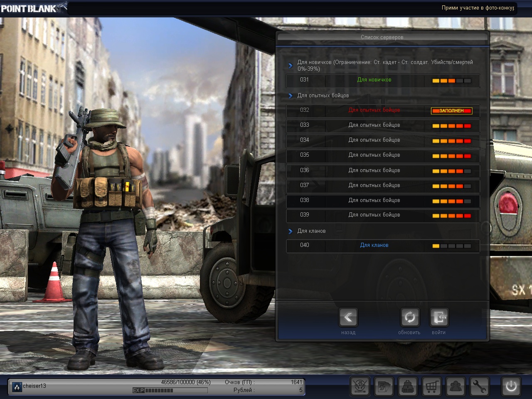The height and width of the screenshot is (399, 532).
Task: Click the power exit button
Action: (x=511, y=387)
